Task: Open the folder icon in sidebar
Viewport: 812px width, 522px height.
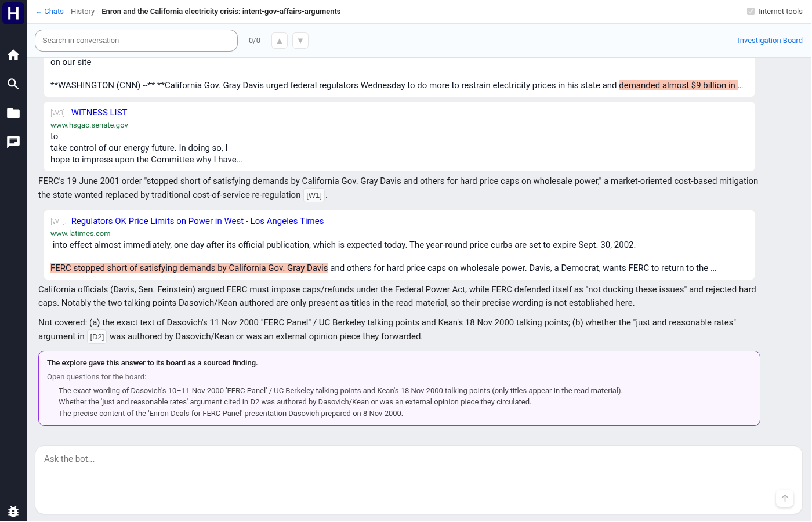Action: tap(13, 113)
